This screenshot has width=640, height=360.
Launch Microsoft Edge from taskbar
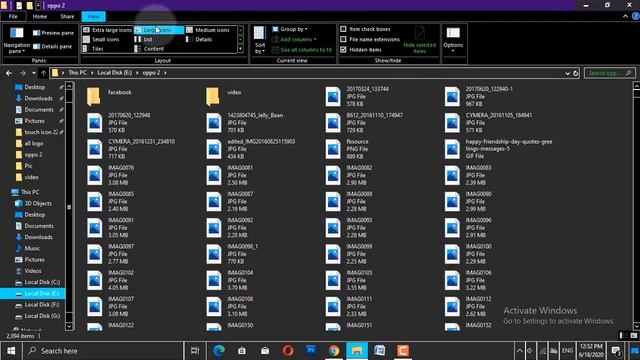click(x=219, y=351)
